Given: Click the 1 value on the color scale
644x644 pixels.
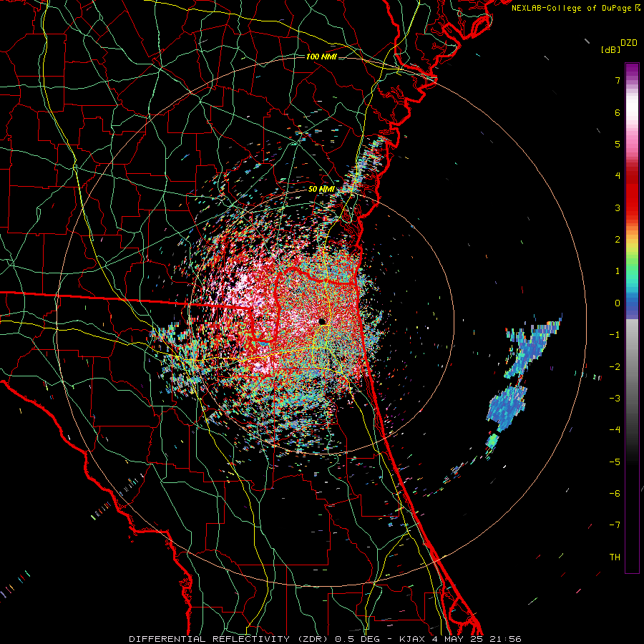Looking at the screenshot, I should click(x=618, y=271).
